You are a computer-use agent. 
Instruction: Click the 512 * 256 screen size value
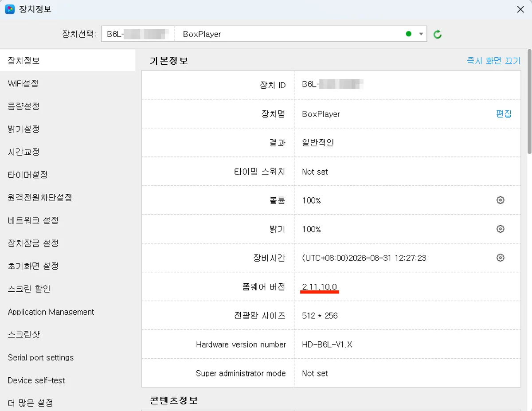click(x=320, y=316)
